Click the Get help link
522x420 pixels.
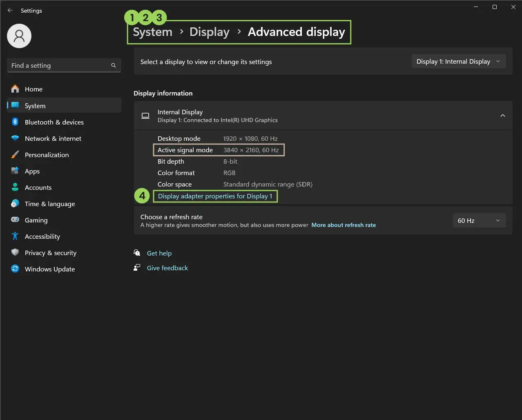[x=159, y=253]
